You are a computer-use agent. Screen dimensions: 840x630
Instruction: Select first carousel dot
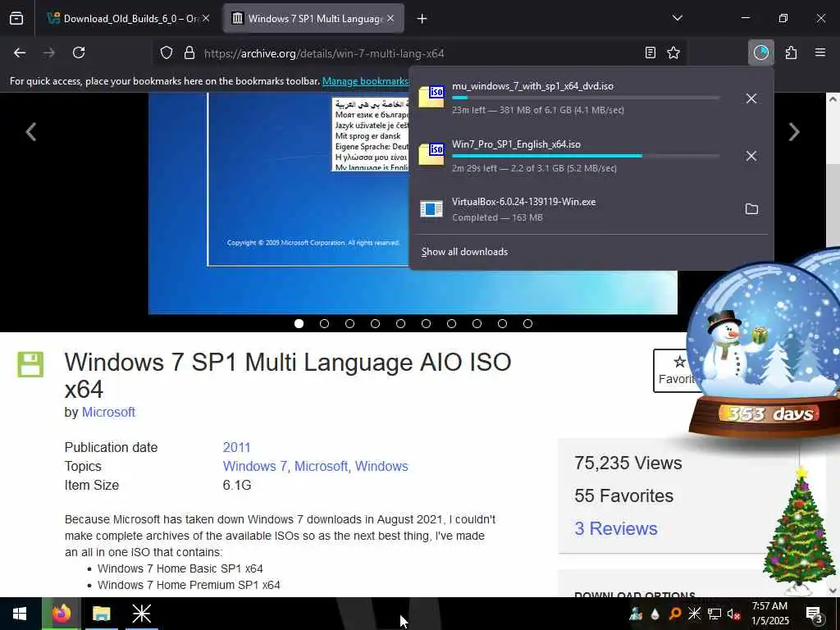299,323
